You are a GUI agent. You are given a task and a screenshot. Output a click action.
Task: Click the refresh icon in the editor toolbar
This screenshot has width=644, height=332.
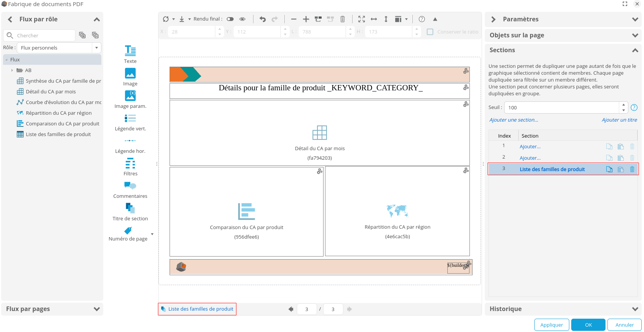coord(166,19)
